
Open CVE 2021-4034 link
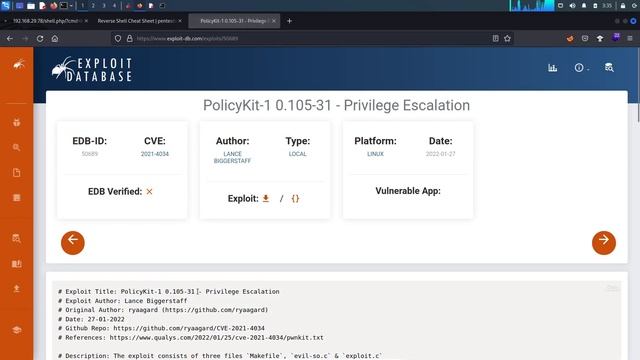pyautogui.click(x=155, y=154)
